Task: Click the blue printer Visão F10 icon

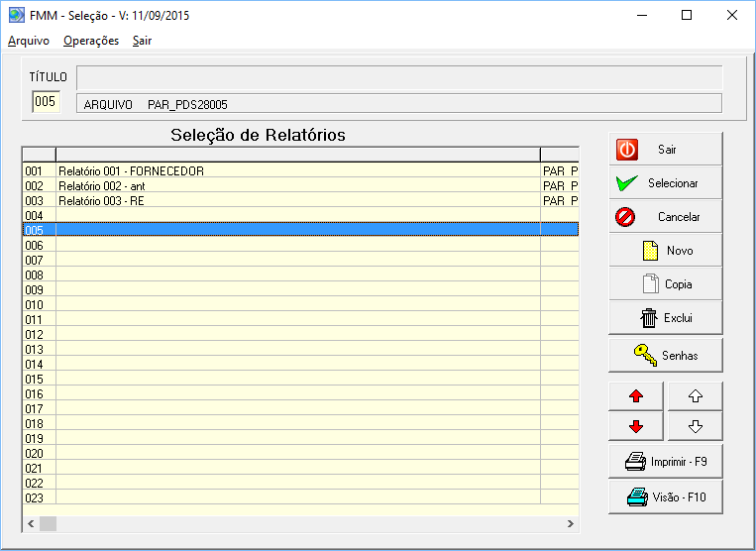Action: click(637, 497)
